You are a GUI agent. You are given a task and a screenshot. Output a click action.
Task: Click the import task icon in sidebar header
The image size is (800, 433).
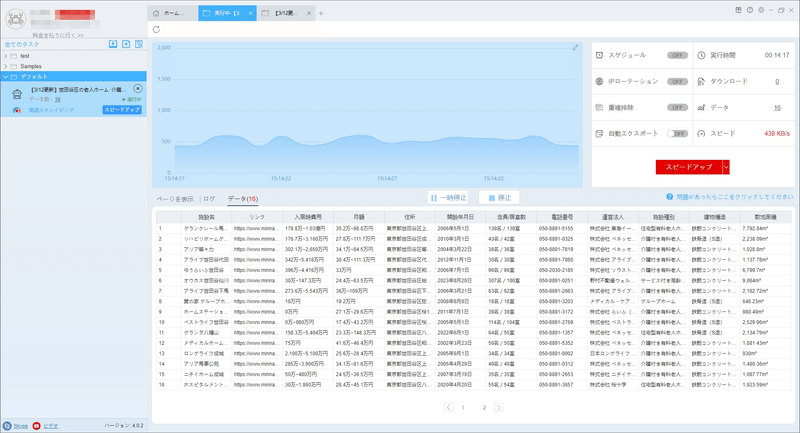pos(113,44)
